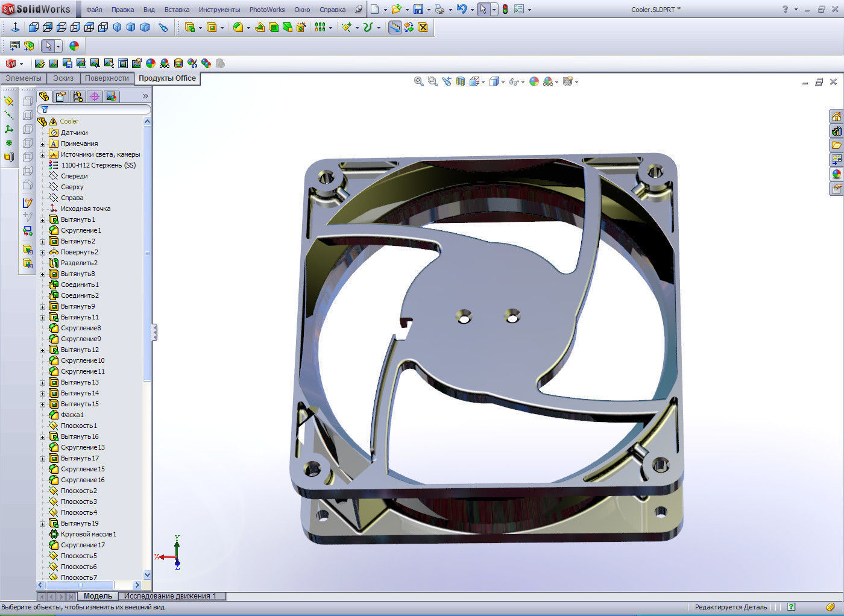Viewport: 844px width, 616px height.
Task: Switch to the Элементы tab
Action: click(x=24, y=78)
